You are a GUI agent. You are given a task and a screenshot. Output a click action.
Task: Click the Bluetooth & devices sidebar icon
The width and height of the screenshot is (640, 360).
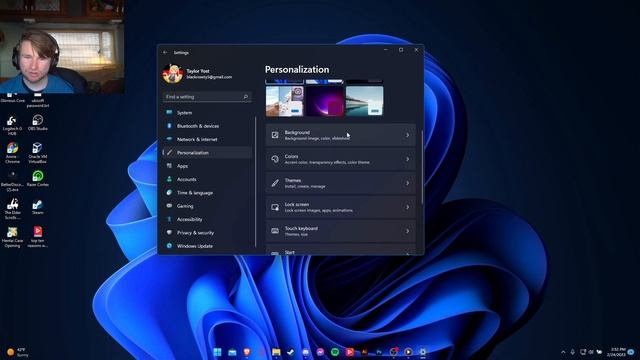pyautogui.click(x=169, y=126)
